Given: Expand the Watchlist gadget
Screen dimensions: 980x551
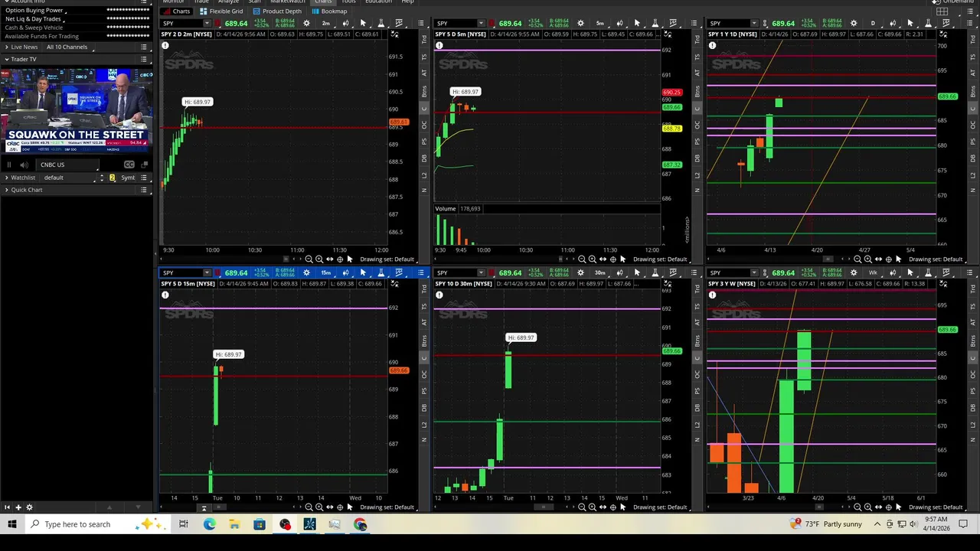Looking at the screenshot, I should (x=7, y=178).
